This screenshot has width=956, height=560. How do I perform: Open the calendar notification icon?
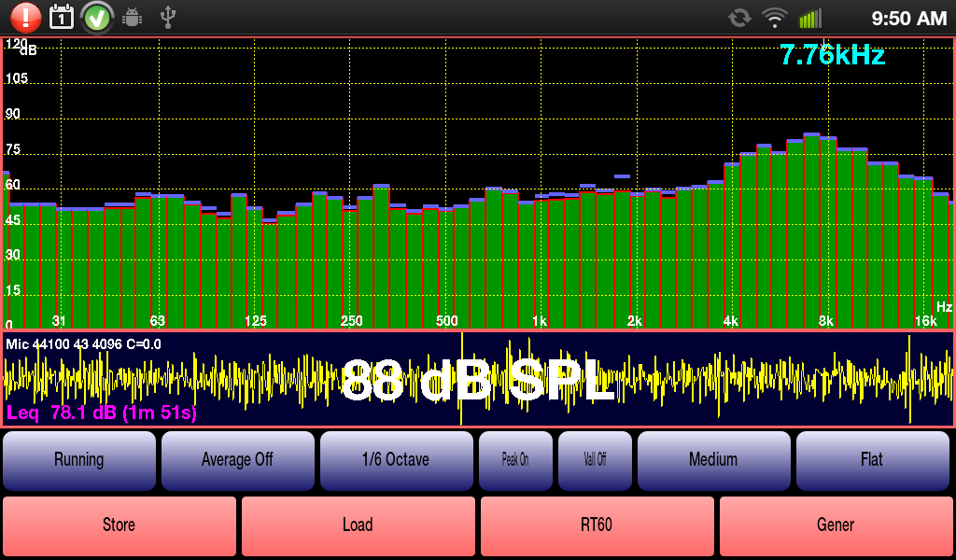[x=60, y=16]
